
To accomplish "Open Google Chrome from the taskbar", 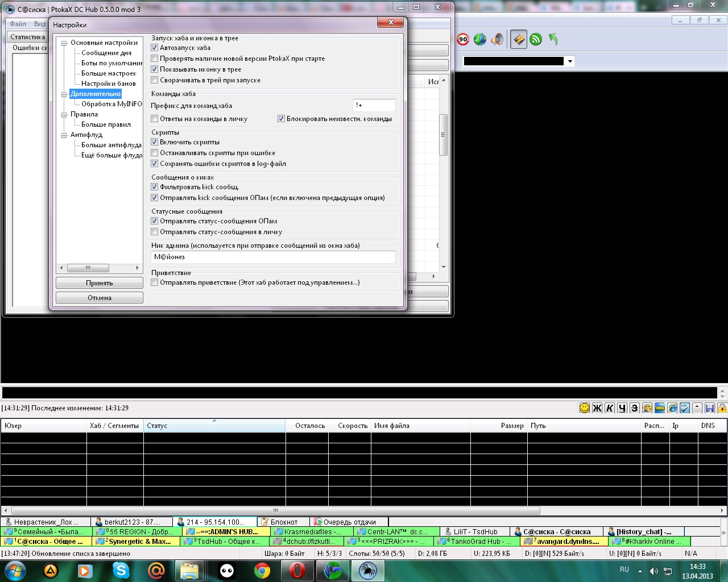I will click(262, 571).
